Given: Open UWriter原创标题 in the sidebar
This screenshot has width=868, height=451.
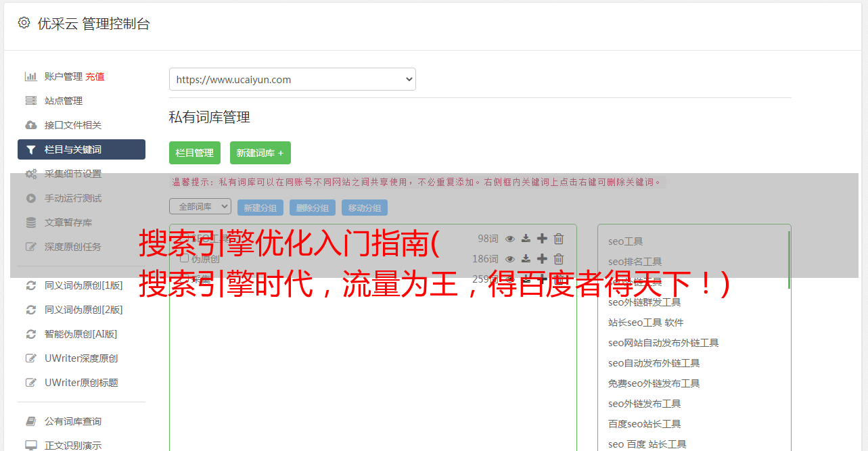Looking at the screenshot, I should tap(81, 383).
